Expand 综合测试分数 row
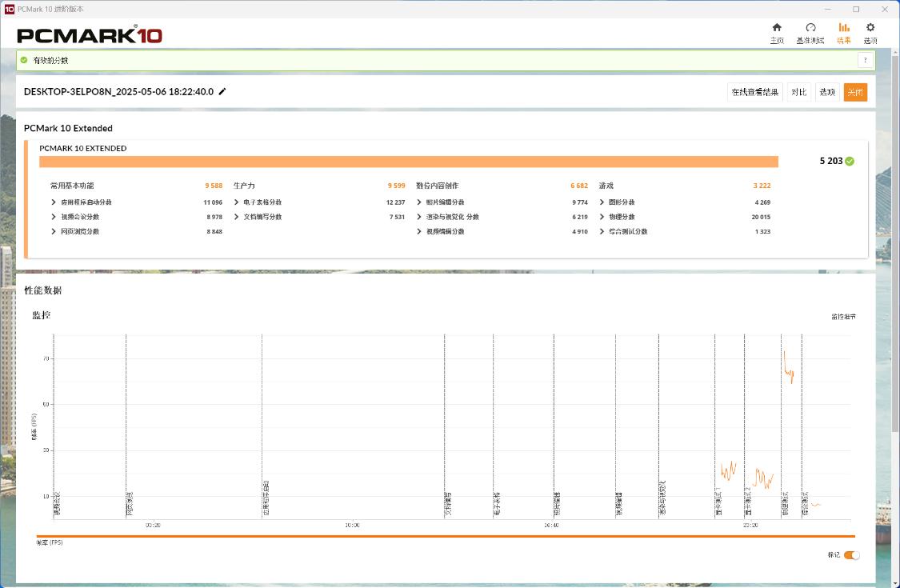The height and width of the screenshot is (588, 900). point(602,231)
